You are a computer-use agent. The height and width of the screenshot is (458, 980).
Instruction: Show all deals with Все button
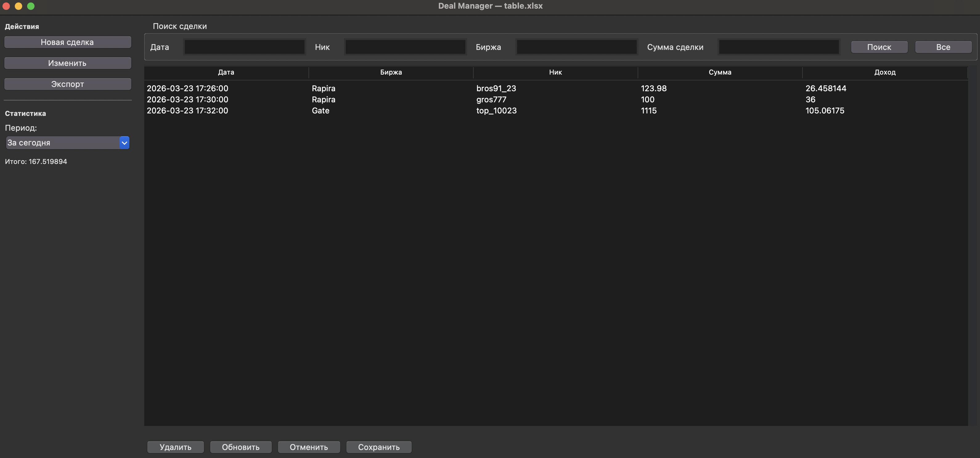tap(943, 47)
